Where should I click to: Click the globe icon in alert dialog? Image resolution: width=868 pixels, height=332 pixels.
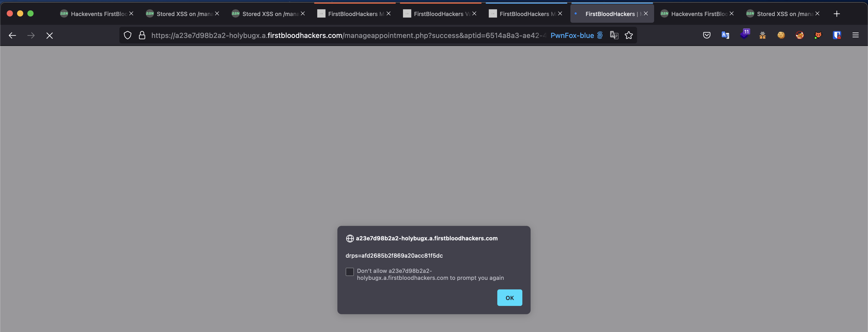[x=350, y=238]
